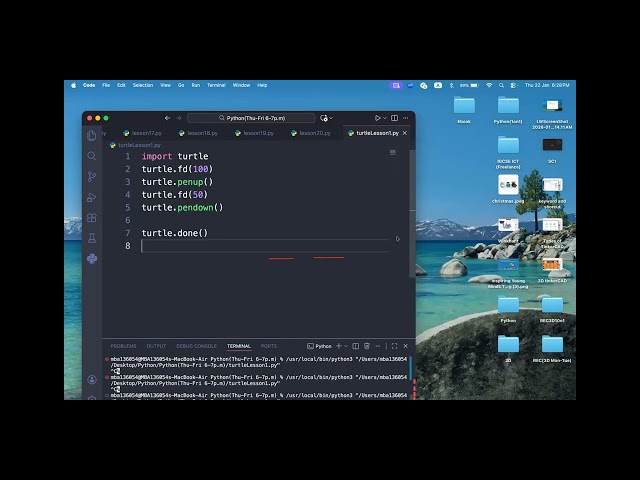Open the Explorer view in activity bar
The width and height of the screenshot is (640, 480).
click(92, 136)
